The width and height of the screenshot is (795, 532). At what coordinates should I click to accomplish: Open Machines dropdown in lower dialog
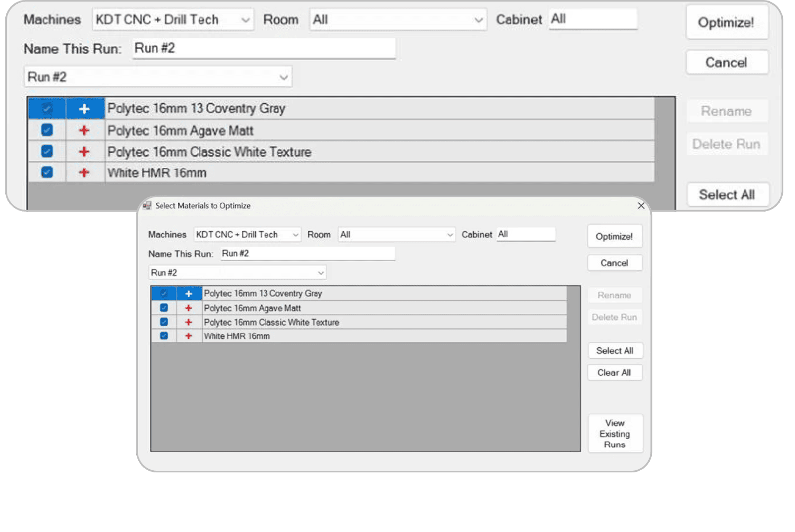(247, 235)
